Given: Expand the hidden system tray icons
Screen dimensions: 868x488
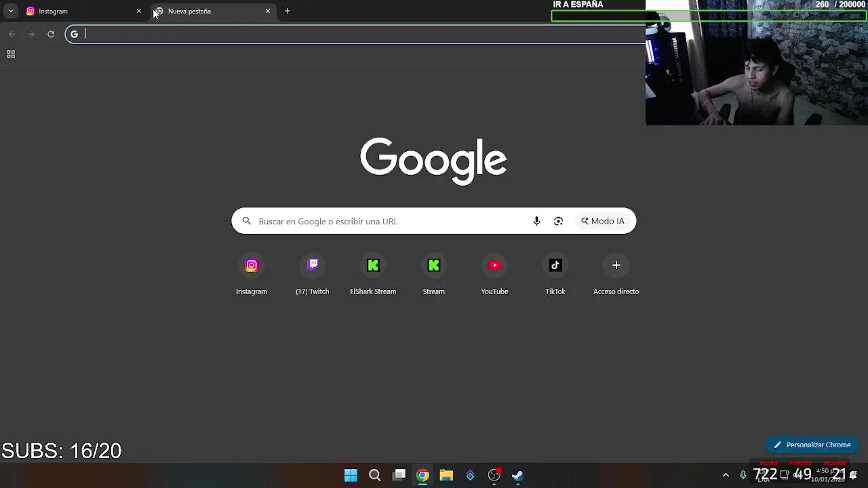Looking at the screenshot, I should (726, 475).
